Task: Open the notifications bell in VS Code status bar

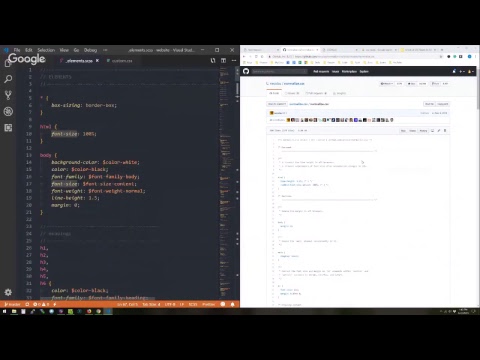Action: pos(233,304)
